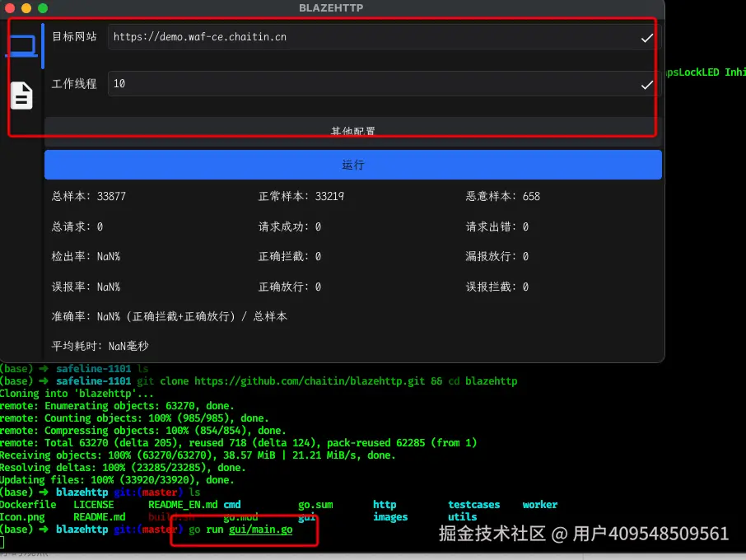
Task: Click the cmd directory name in terminal
Action: tap(232, 505)
